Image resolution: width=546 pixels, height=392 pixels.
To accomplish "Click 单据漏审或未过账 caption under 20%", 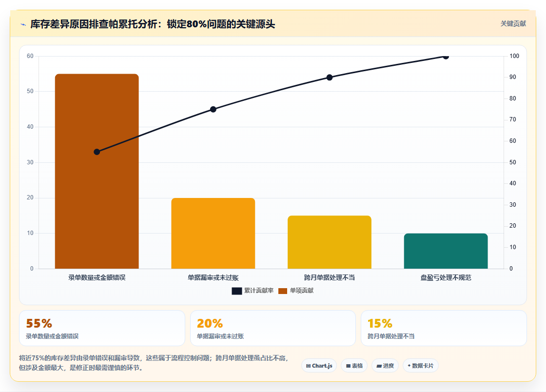I will coord(220,336).
